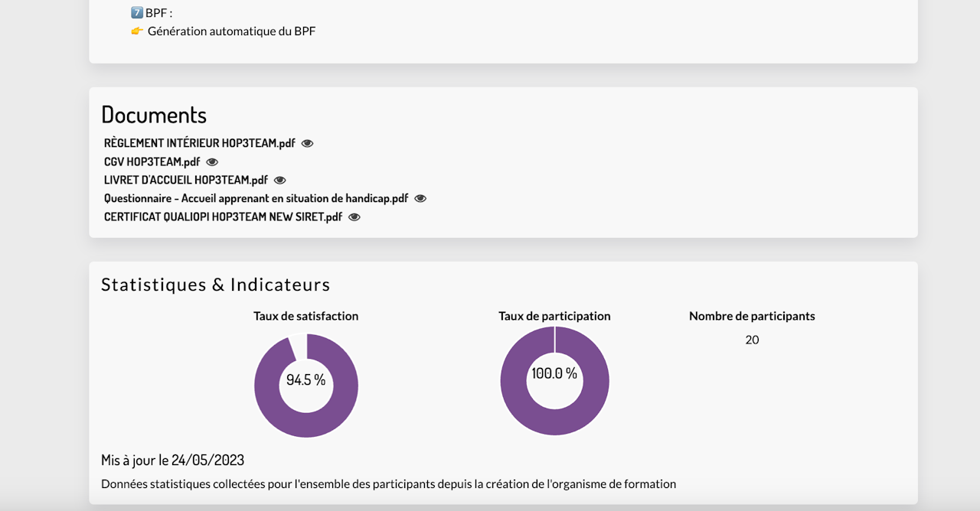Viewport: 980px width, 511px height.
Task: Open the Questionnaire - Accueil apprenant en situation de handicap.pdf
Action: (x=256, y=198)
